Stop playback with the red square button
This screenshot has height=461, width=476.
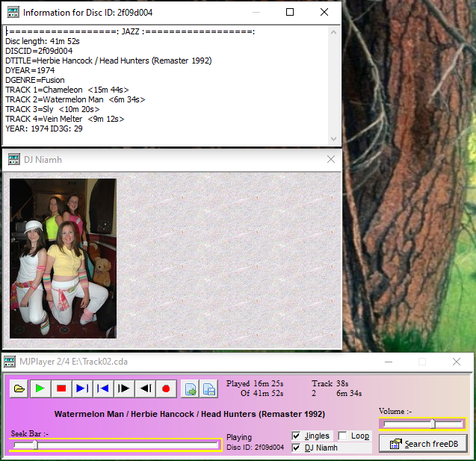point(61,389)
